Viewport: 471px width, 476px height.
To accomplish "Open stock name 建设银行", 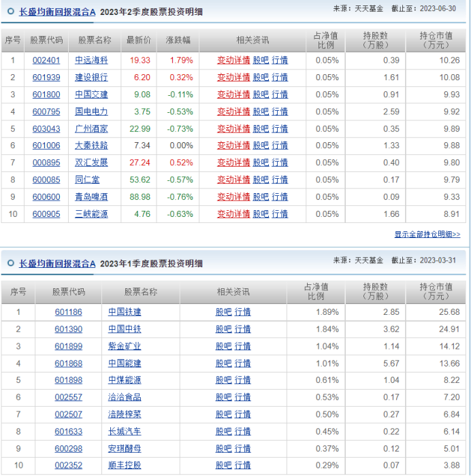I will [x=91, y=78].
